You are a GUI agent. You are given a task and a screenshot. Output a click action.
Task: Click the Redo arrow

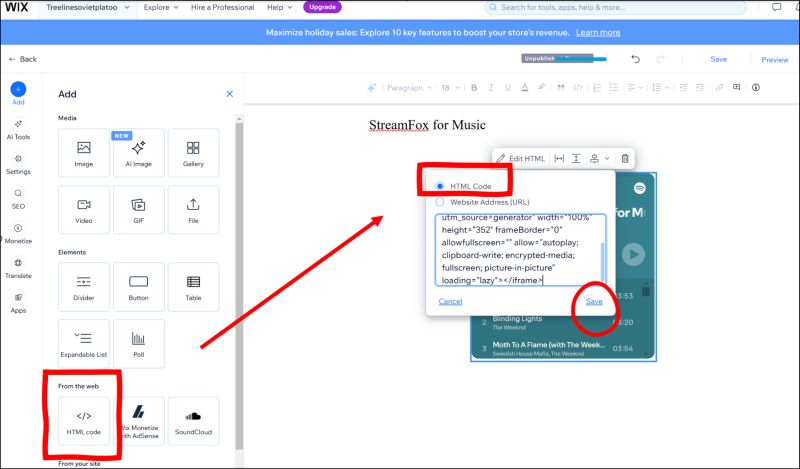click(661, 59)
